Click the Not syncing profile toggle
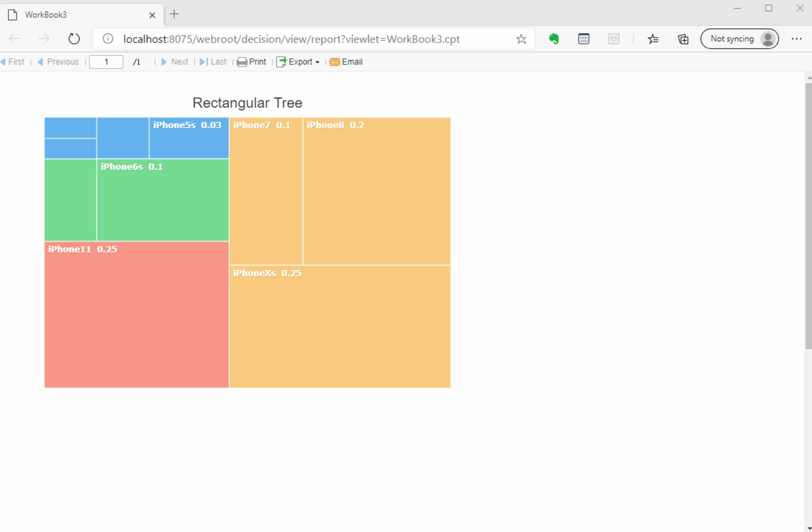This screenshot has width=812, height=532. point(739,39)
